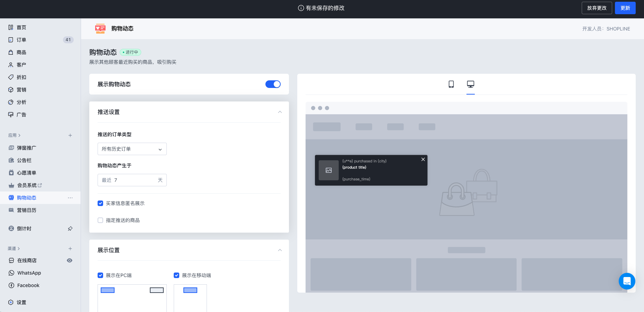
Task: Collapse the 展示位置 section chevron
Action: point(280,250)
